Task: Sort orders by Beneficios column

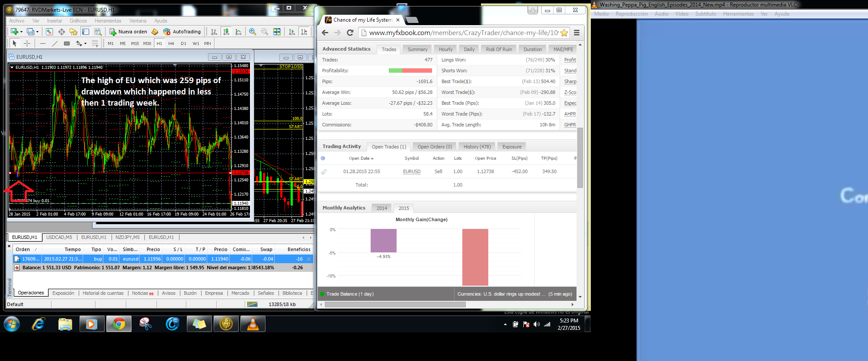Action: coord(299,249)
